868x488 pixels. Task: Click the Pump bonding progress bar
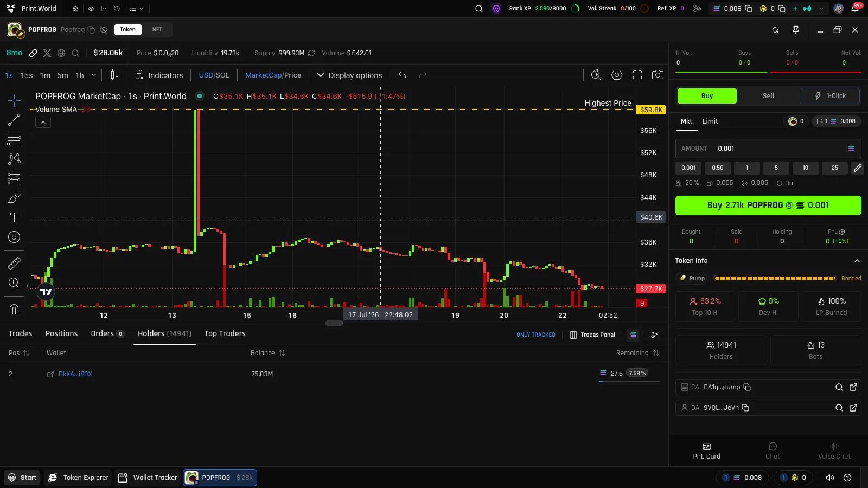[775, 278]
